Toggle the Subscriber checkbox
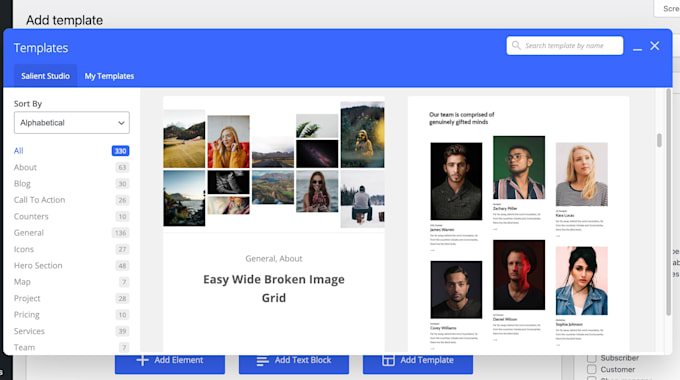This screenshot has height=380, width=680. pos(592,358)
